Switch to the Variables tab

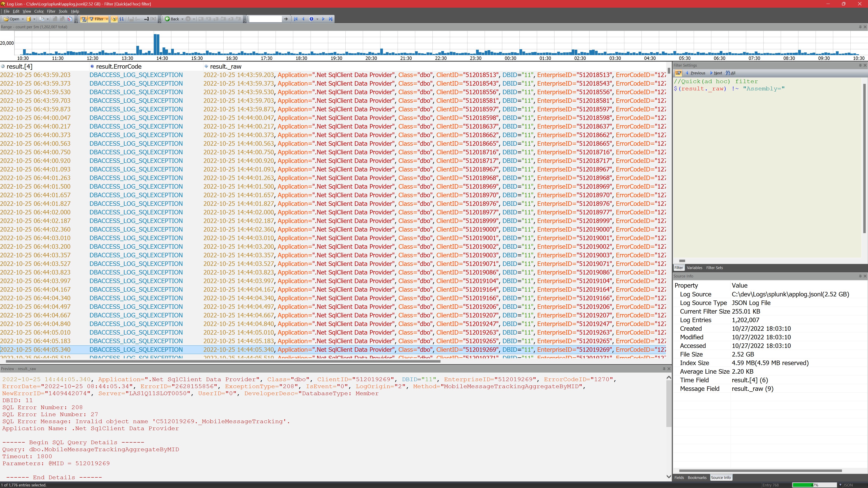[x=694, y=268]
